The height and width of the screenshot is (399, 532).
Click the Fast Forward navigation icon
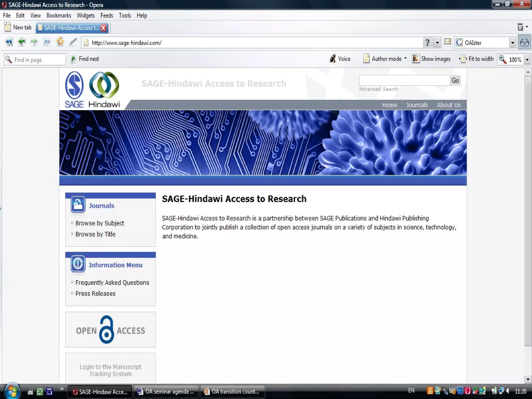click(x=47, y=42)
